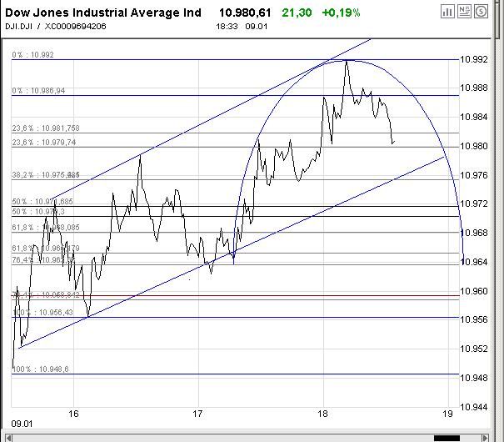Select the header date 09.01
Screen dimensions: 504x442
click(x=257, y=27)
